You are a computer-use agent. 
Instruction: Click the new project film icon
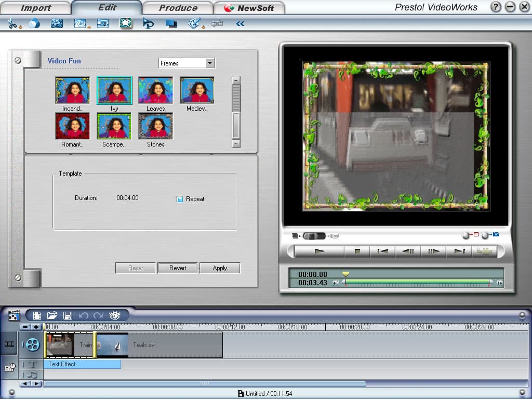click(x=37, y=315)
